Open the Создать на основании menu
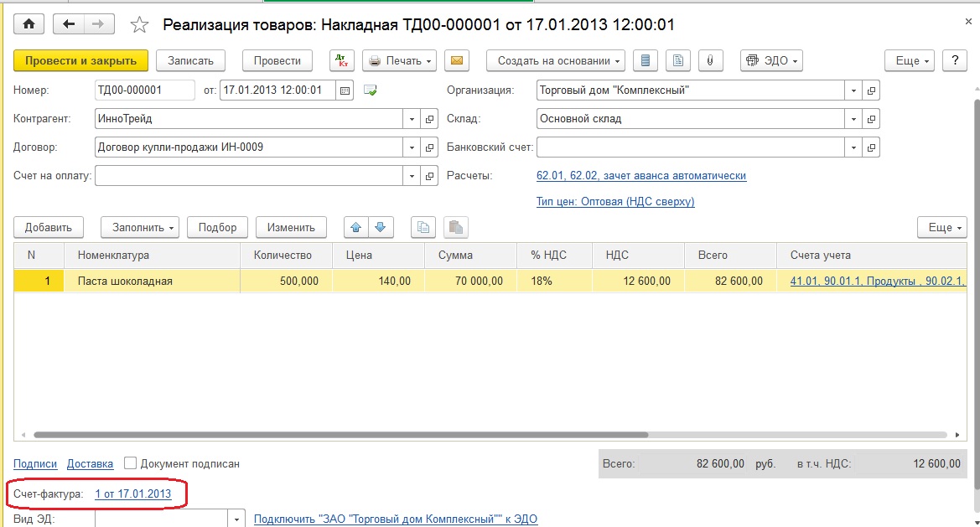980x527 pixels. [556, 61]
